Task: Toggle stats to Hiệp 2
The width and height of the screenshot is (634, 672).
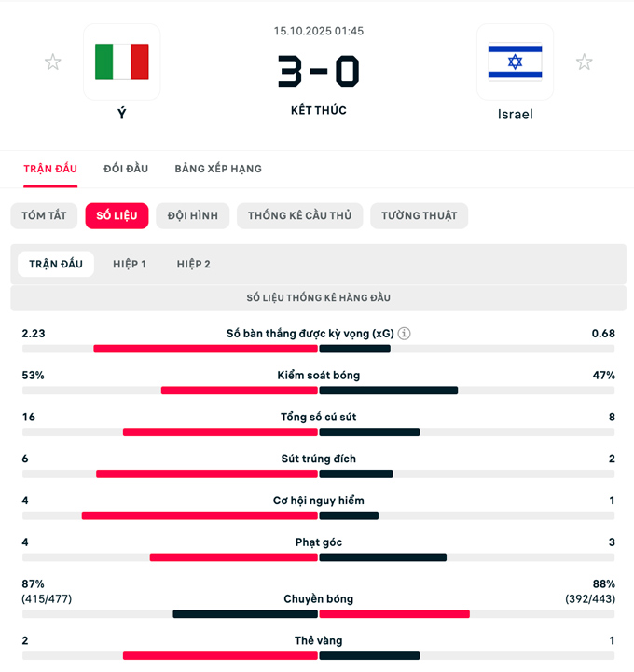Action: tap(194, 264)
